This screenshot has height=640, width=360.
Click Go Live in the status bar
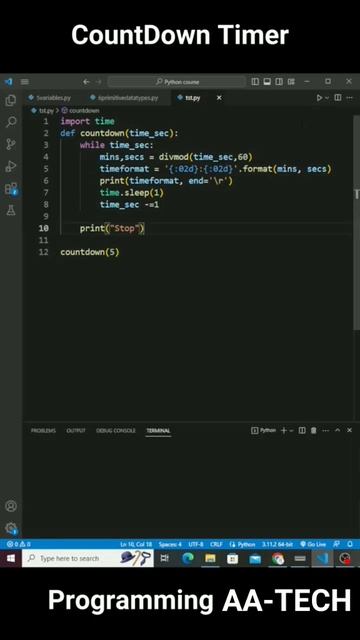pos(313,544)
